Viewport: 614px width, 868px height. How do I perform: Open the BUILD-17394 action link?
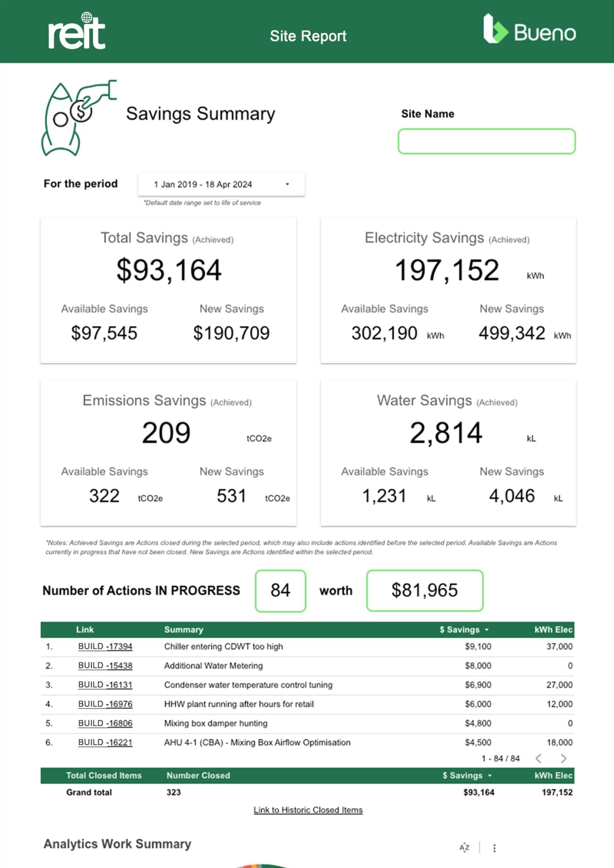click(105, 647)
